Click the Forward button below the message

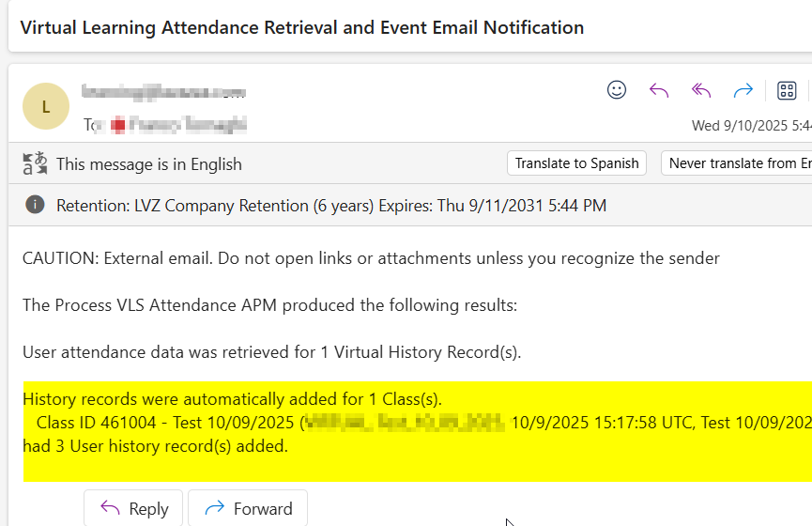pyautogui.click(x=248, y=509)
